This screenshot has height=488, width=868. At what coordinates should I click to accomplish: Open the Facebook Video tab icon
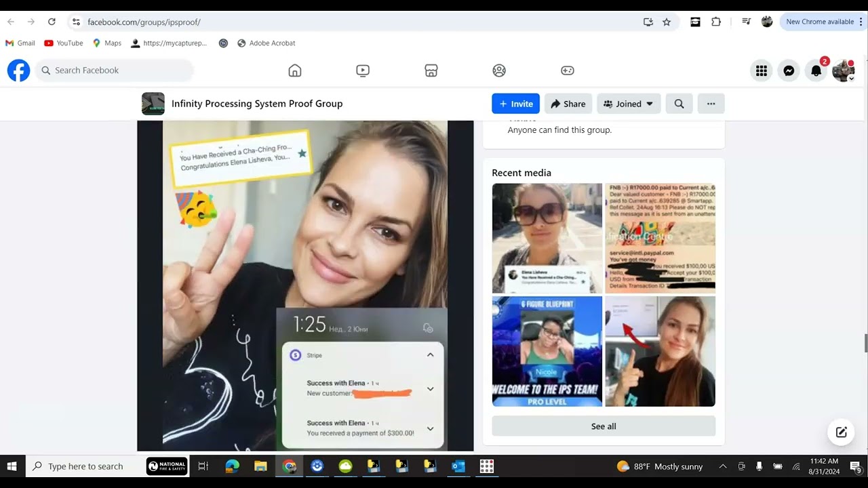pos(363,70)
